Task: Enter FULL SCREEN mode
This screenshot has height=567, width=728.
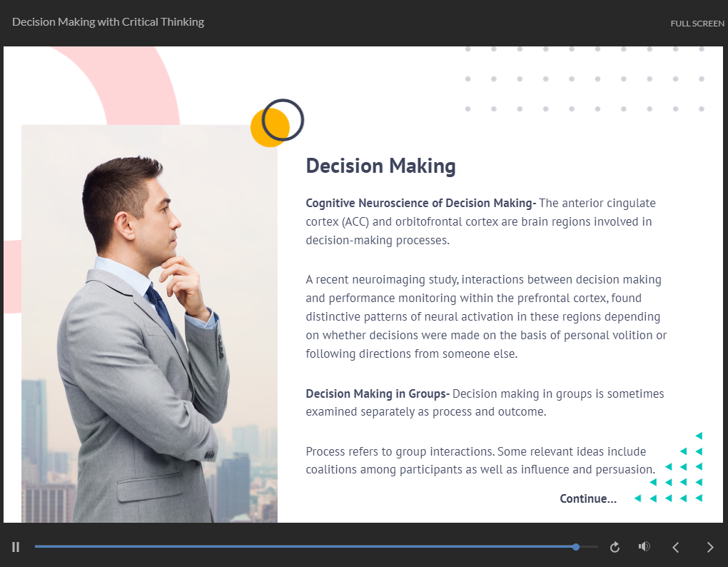Action: [x=697, y=24]
